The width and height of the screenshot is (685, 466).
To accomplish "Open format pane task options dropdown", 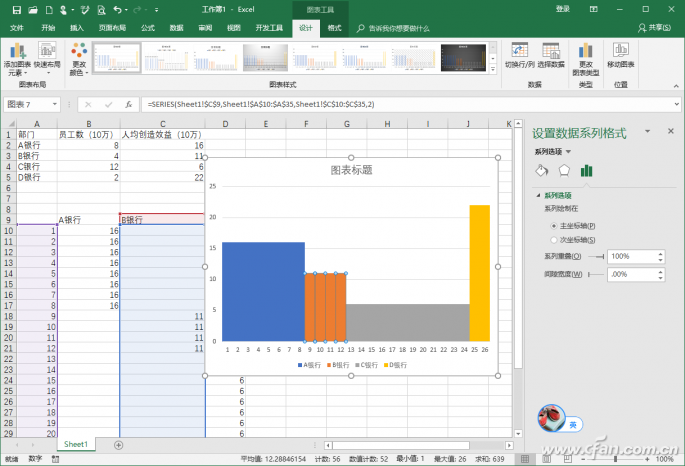I will (647, 131).
